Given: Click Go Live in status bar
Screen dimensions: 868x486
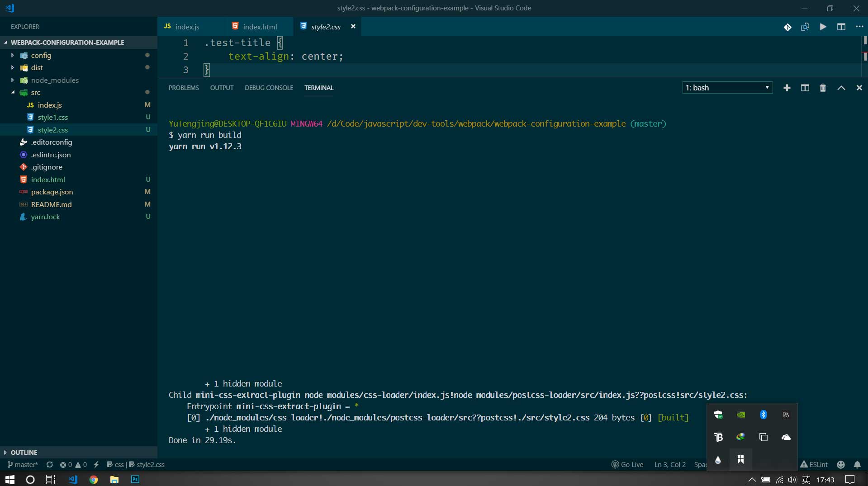Looking at the screenshot, I should click(627, 464).
